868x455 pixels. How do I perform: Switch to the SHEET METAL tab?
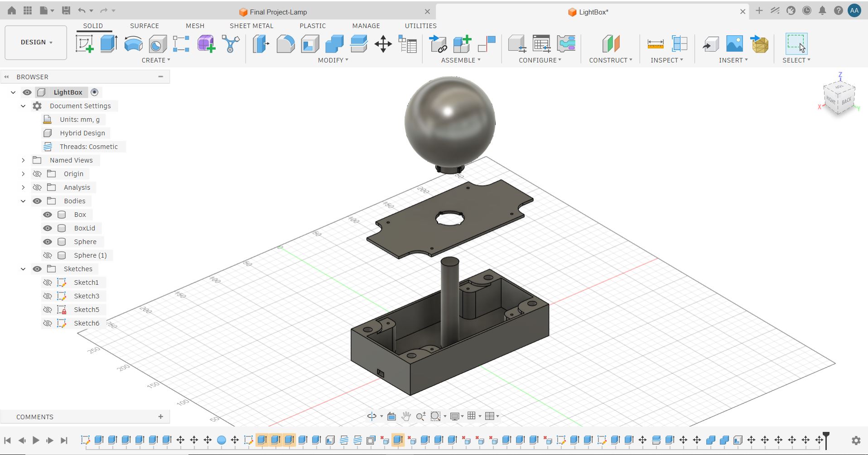click(251, 26)
